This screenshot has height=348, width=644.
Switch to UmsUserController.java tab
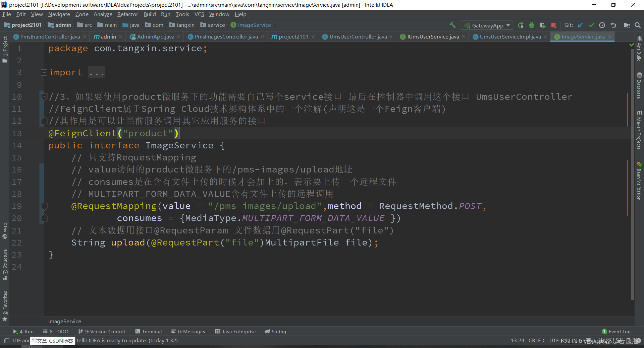tap(358, 37)
